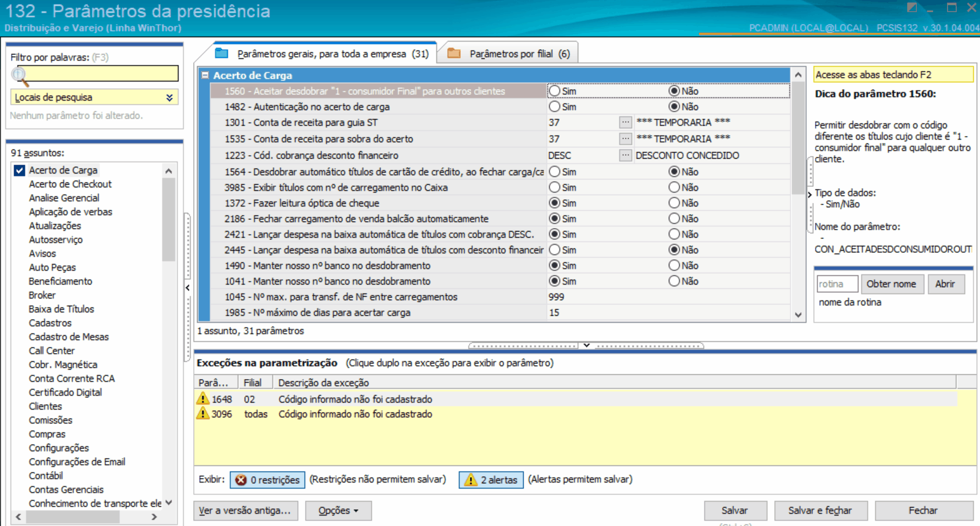This screenshot has height=526, width=980.
Task: Open lookup button for Conta de receita sobra do acerto
Action: coord(625,139)
